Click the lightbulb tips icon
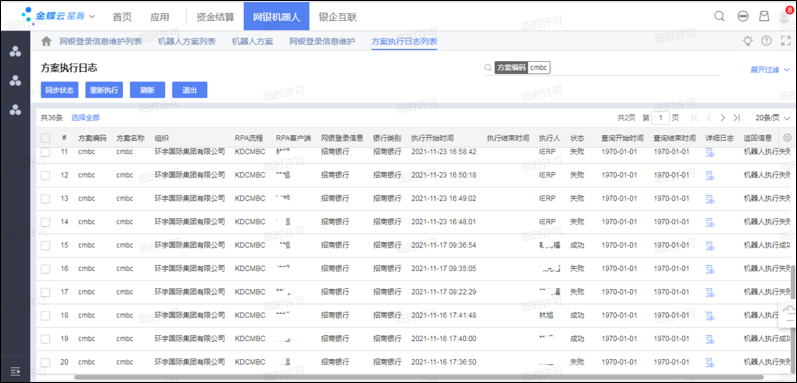797x383 pixels. coord(747,41)
